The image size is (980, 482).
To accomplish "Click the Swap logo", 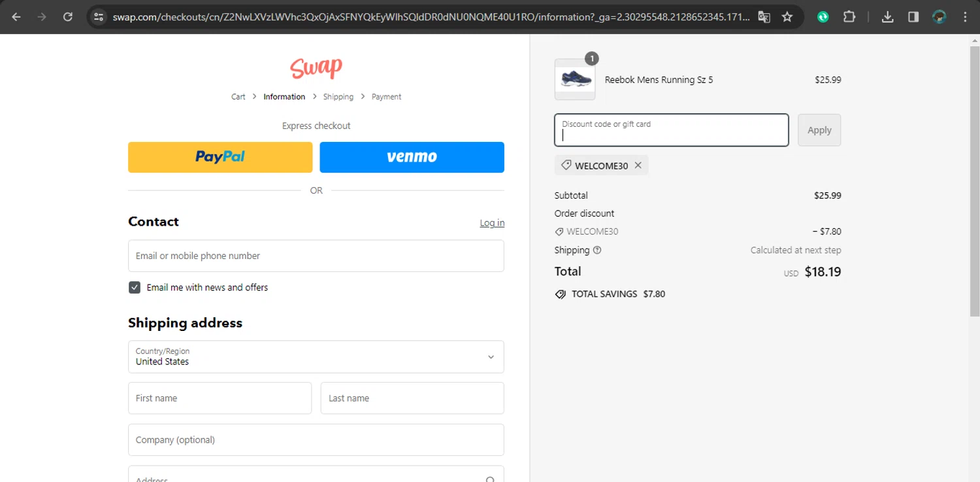I will coord(316,67).
